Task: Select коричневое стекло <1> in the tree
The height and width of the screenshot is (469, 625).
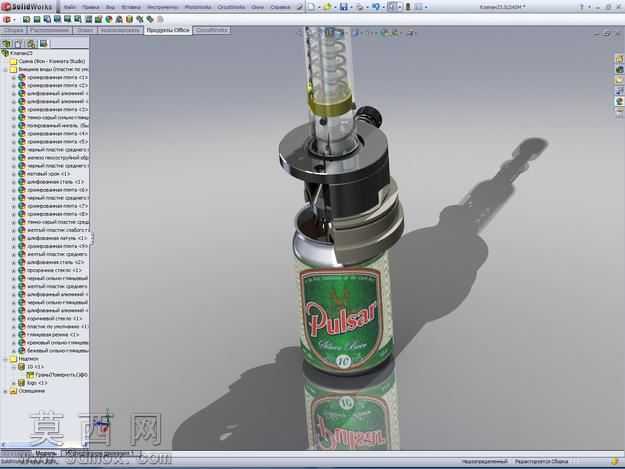Action: [50, 318]
